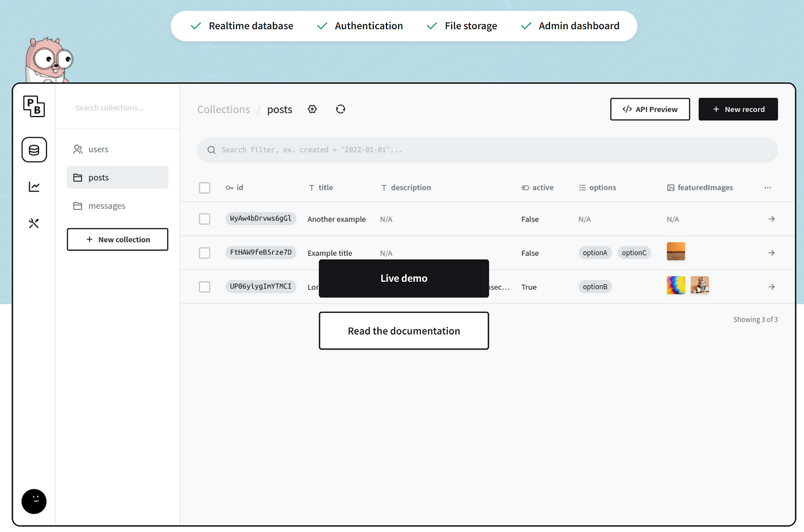Select the FtHAW9feB5rze7D row checkbox

click(204, 253)
